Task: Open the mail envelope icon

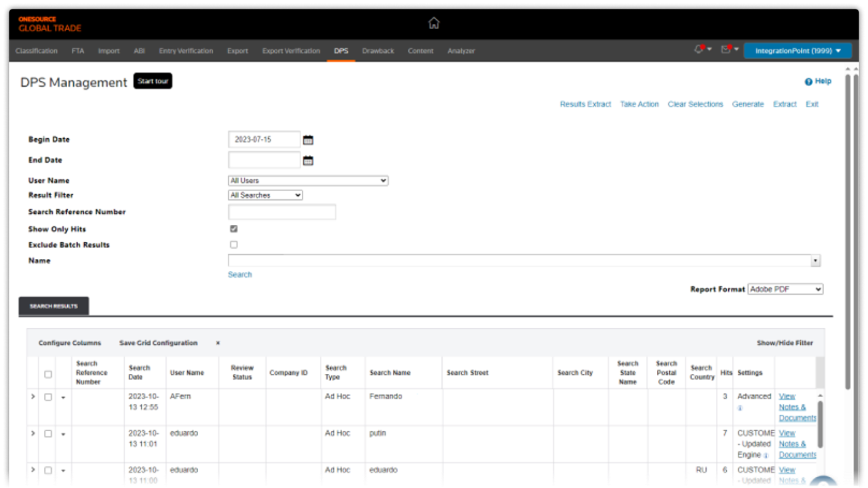Action: pos(726,49)
